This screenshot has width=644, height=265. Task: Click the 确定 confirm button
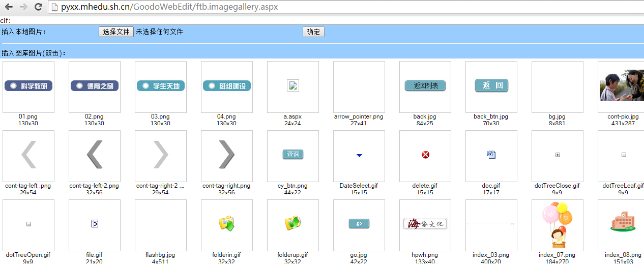tap(313, 32)
